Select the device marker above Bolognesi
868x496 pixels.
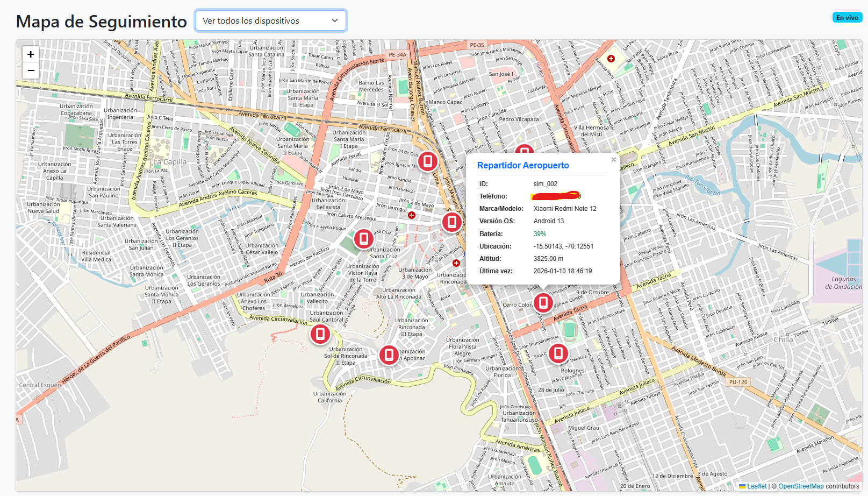558,353
